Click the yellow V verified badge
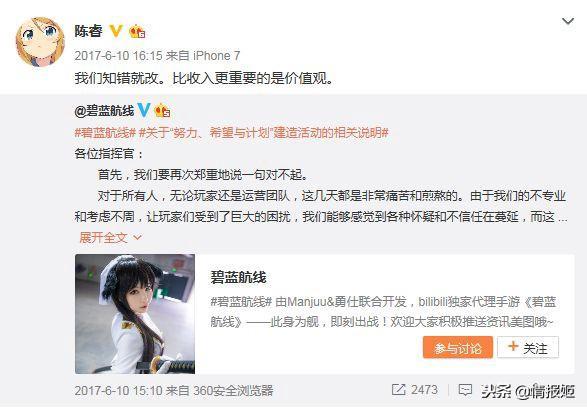The width and height of the screenshot is (587, 411). pyautogui.click(x=116, y=31)
